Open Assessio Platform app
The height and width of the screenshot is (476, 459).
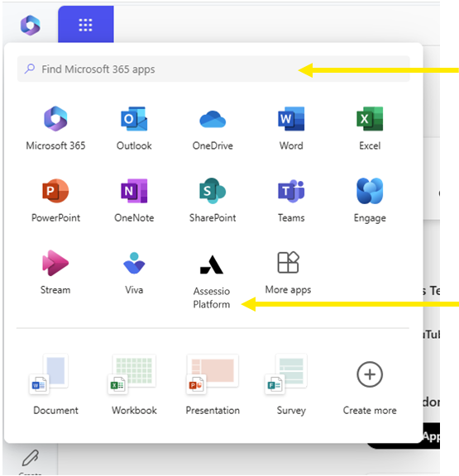tap(212, 281)
